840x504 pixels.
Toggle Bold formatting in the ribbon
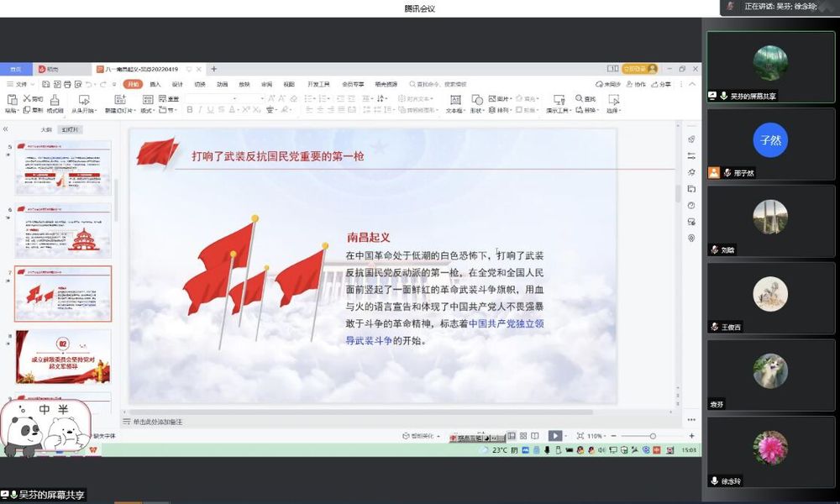tap(189, 110)
